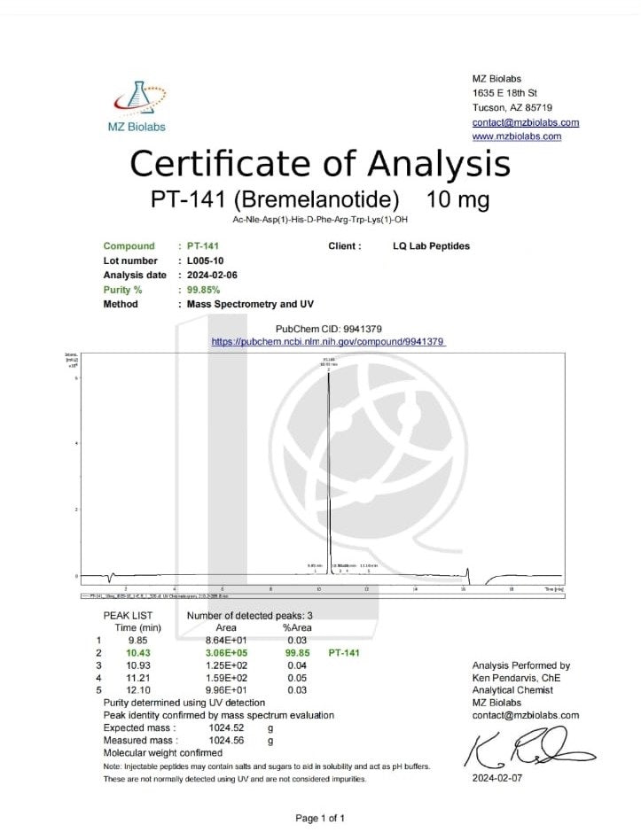Select 'Molecular weight confirmed' line
This screenshot has width=641, height=840.
[163, 752]
